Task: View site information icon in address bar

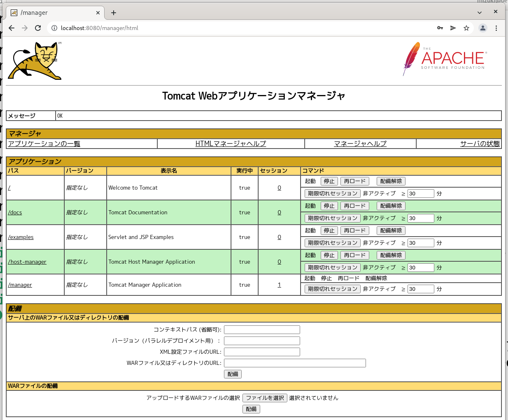Action: point(54,28)
